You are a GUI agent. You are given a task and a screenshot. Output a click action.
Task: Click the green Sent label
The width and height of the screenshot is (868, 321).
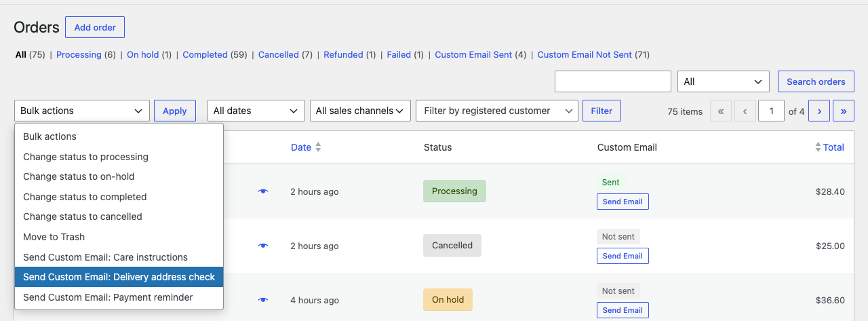(611, 182)
